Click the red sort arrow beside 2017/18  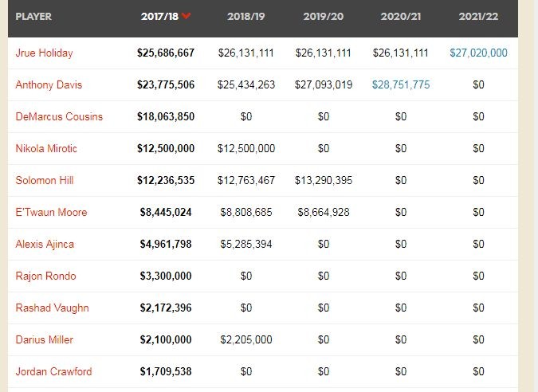(x=187, y=16)
